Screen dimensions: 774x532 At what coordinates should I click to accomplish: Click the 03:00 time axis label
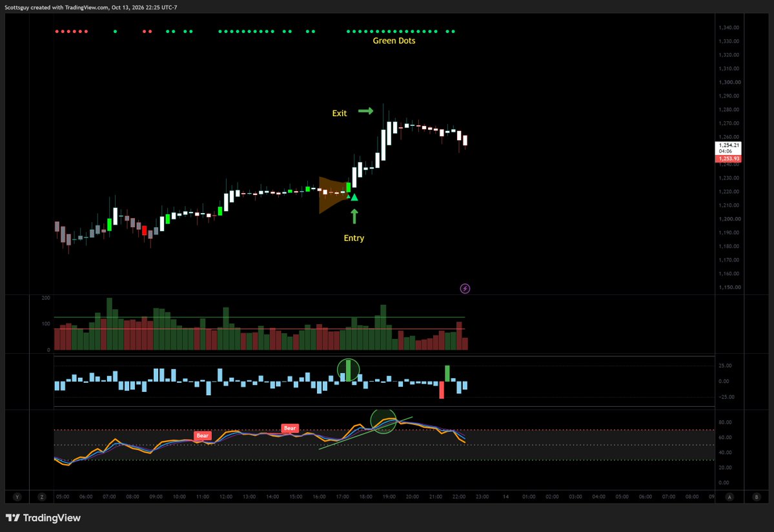point(576,496)
